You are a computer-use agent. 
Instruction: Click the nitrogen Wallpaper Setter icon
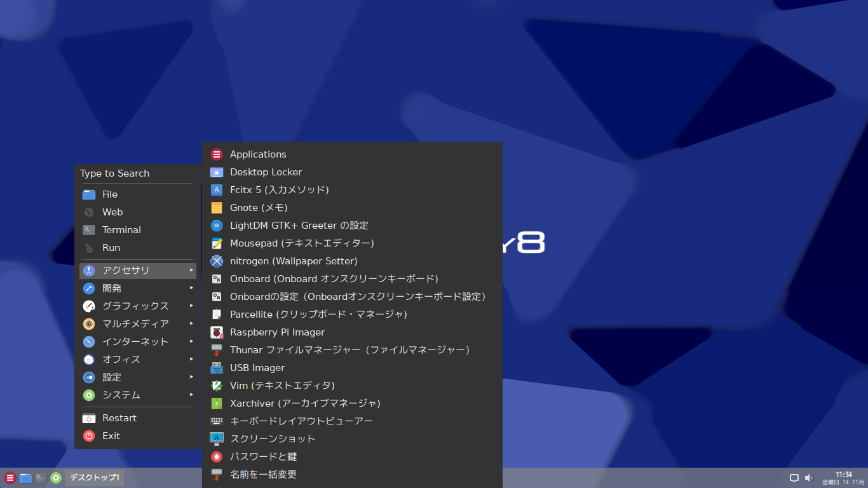coord(217,261)
